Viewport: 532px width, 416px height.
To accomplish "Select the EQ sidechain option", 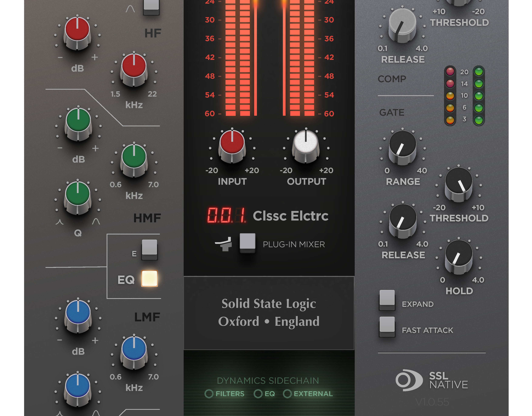I will pos(264,394).
